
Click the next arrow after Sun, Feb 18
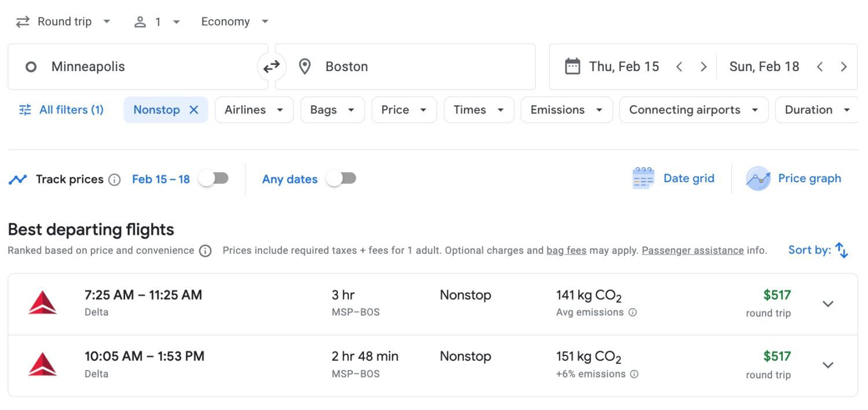[844, 67]
